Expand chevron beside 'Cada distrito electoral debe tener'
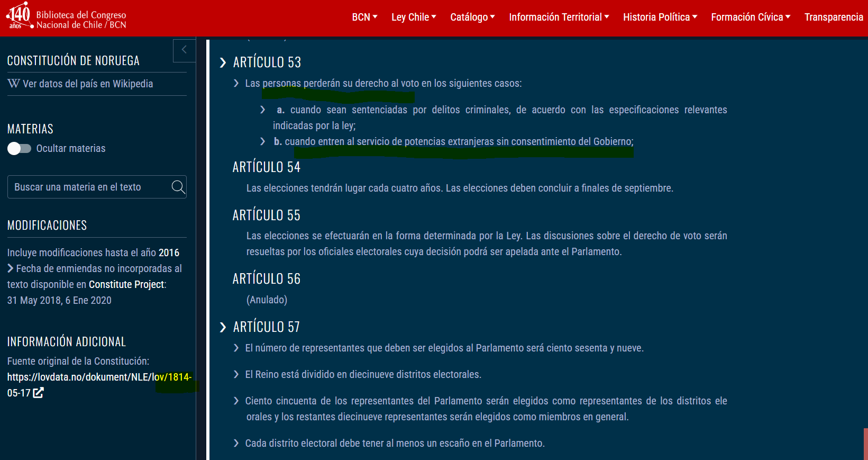The image size is (868, 460). (236, 443)
